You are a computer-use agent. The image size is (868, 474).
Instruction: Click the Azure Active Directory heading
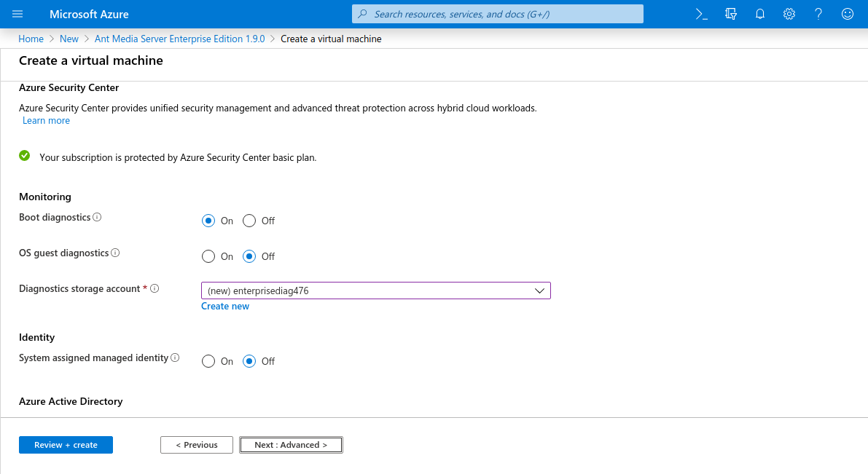(71, 401)
